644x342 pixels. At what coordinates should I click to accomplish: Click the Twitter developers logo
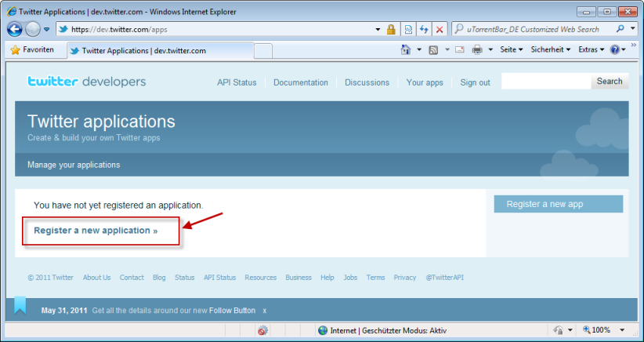[x=86, y=82]
